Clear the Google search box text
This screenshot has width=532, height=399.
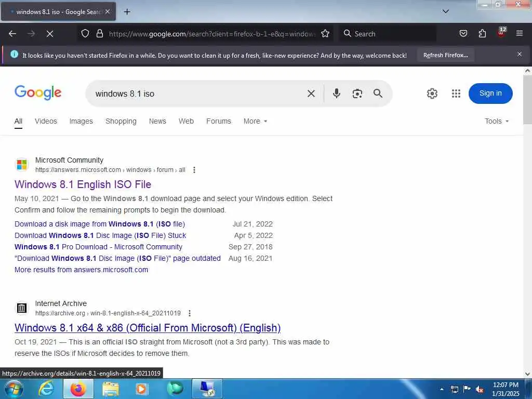[311, 94]
